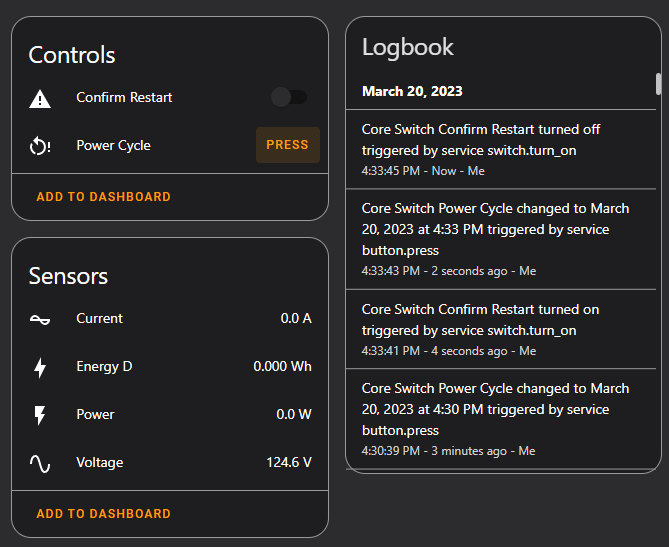Click the Power Cycle restart icon
Viewport: 669px width, 547px height.
[40, 146]
